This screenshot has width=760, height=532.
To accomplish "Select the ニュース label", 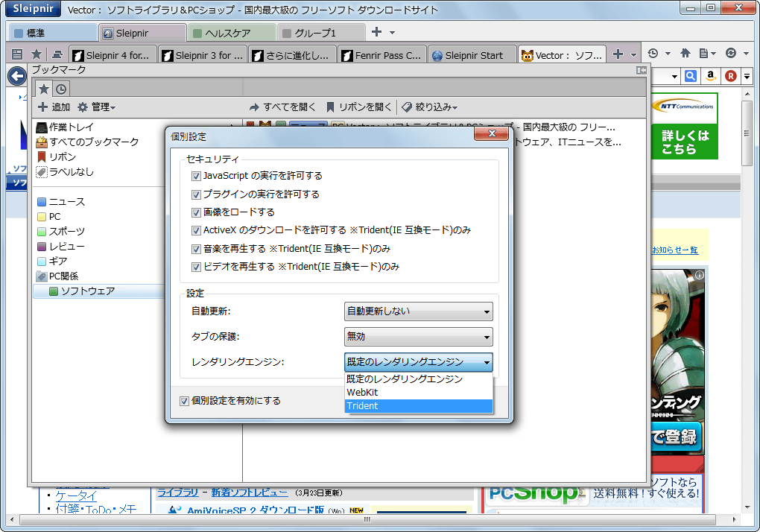I will [61, 202].
